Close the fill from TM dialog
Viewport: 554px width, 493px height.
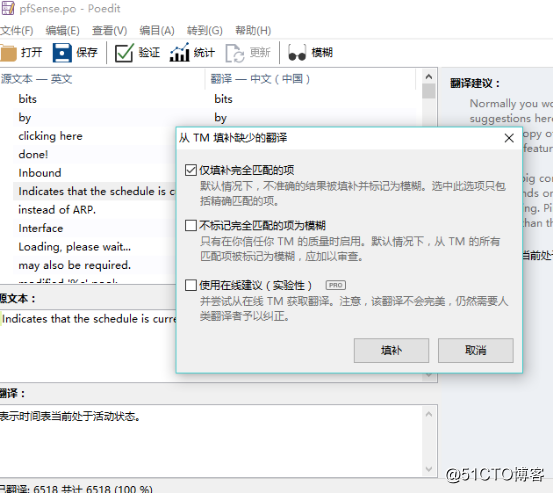pos(509,138)
